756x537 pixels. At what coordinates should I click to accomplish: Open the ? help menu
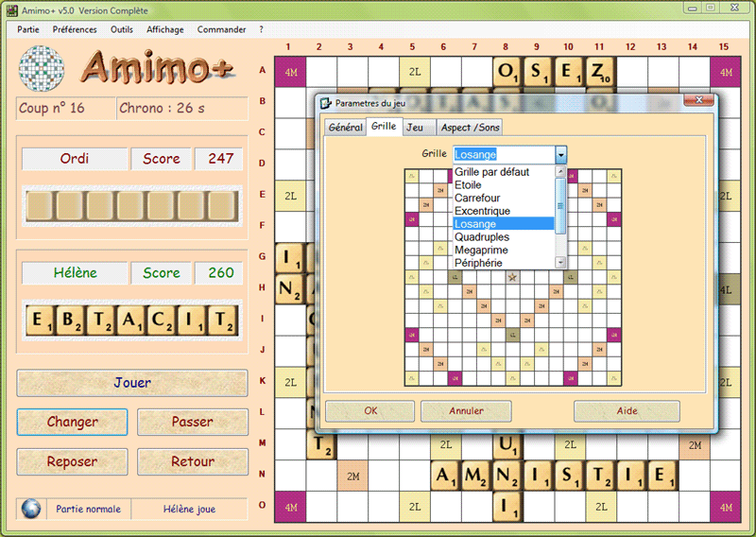[262, 29]
